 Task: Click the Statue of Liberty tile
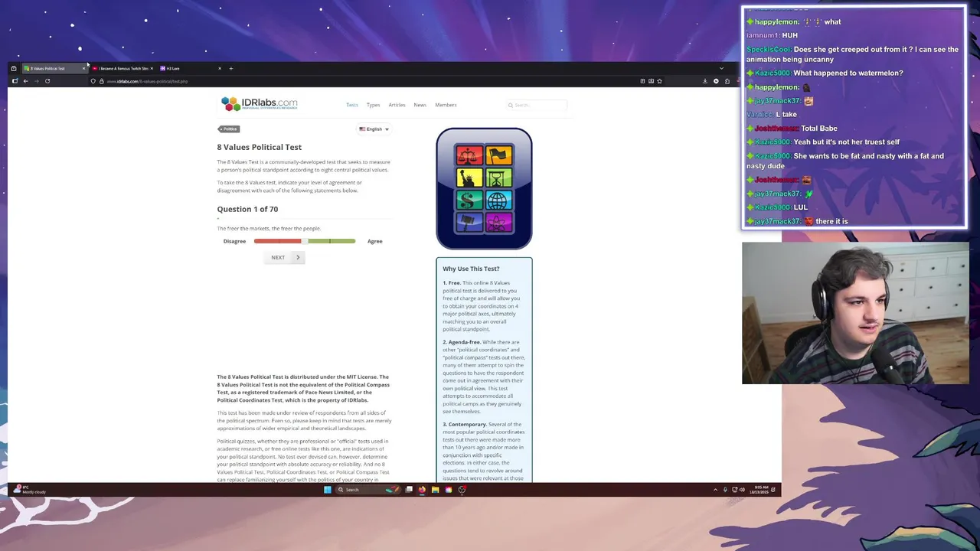tap(469, 178)
